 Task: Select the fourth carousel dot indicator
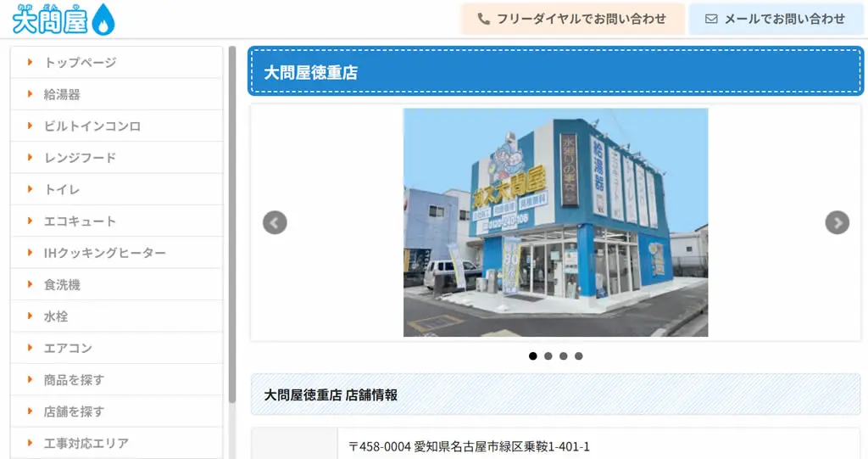click(579, 356)
